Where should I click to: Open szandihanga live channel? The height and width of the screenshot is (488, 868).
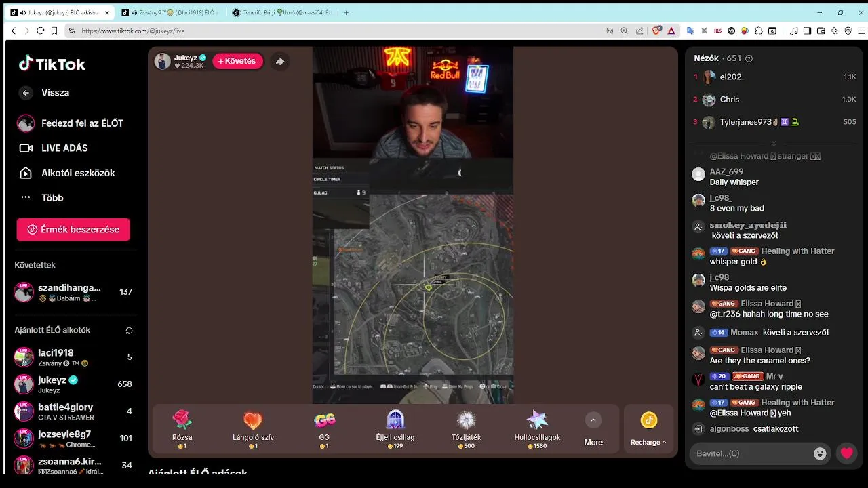(73, 292)
